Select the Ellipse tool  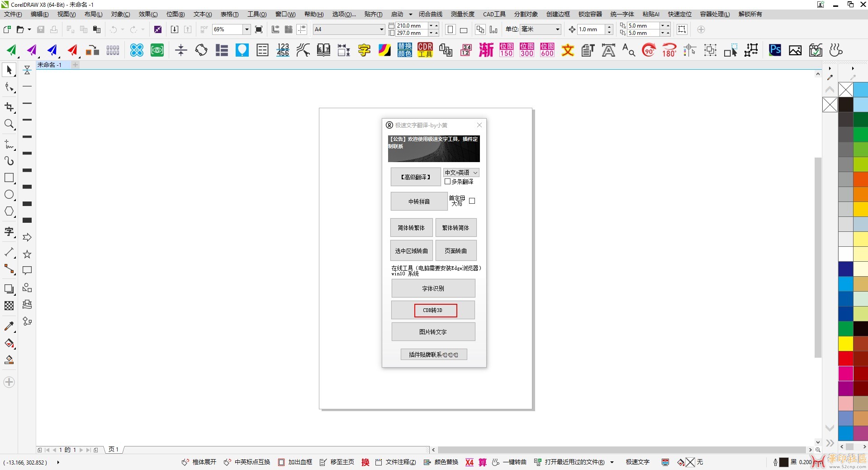pos(9,195)
